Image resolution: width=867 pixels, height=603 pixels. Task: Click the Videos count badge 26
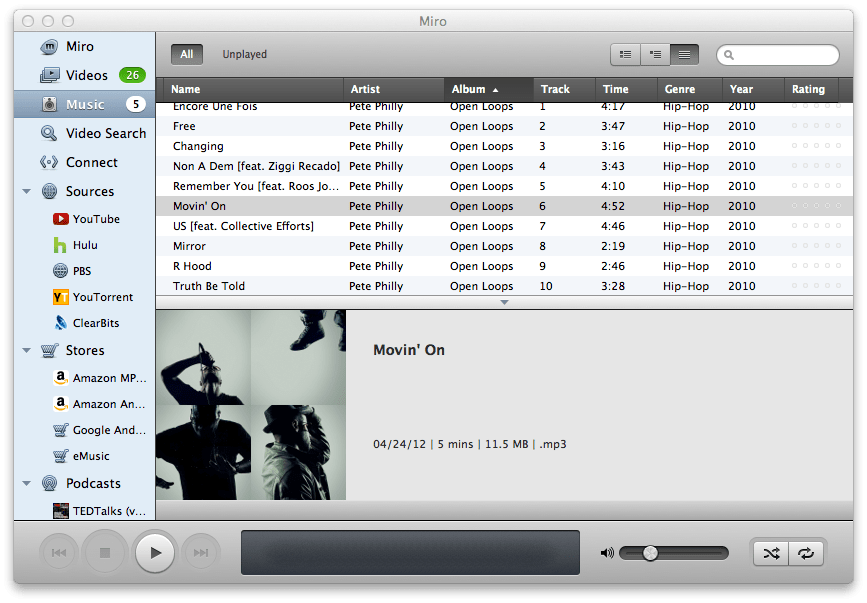tap(132, 75)
